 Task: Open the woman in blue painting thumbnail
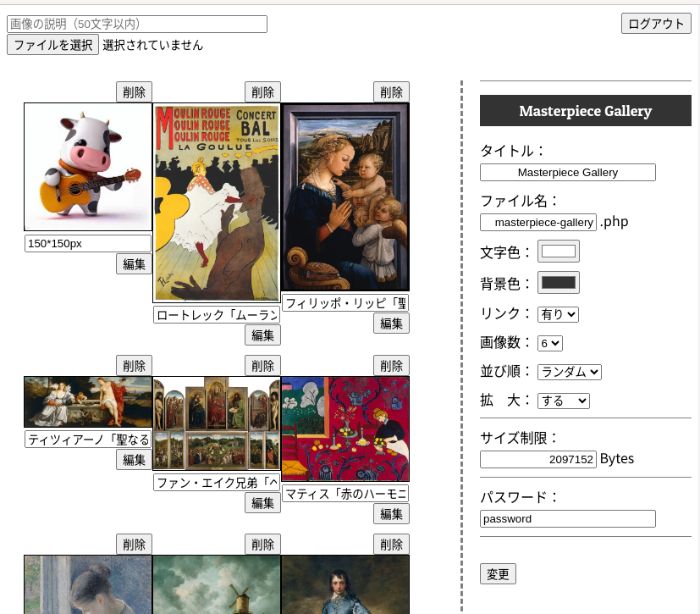pos(88,584)
